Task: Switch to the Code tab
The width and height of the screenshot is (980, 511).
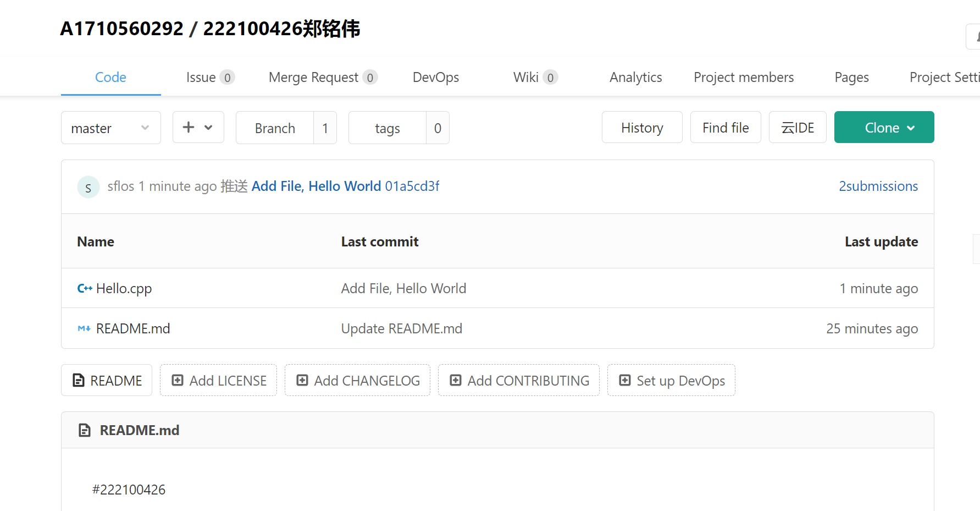Action: tap(110, 78)
